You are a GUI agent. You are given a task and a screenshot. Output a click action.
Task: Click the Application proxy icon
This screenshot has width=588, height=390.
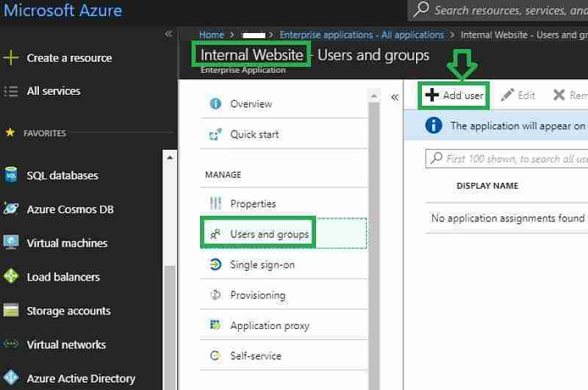[215, 325]
